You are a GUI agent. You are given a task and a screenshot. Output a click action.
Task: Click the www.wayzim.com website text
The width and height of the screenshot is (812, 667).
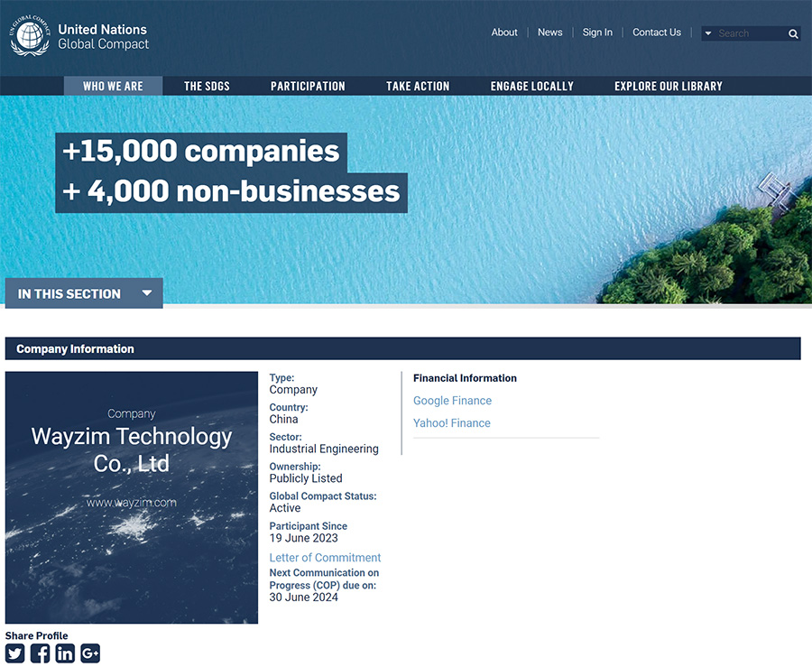click(132, 503)
